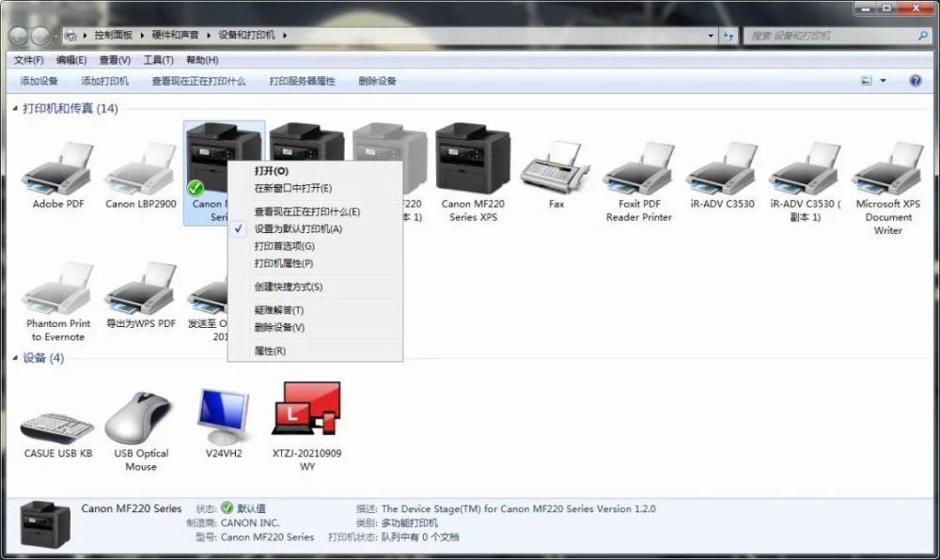940x560 pixels.
Task: Click 打印服务器属性 toolbar button
Action: [302, 81]
